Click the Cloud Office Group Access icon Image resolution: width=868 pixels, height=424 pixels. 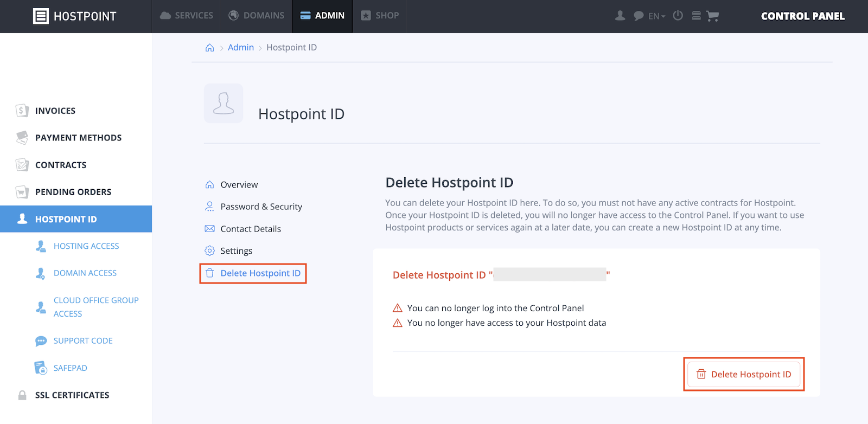[x=41, y=307]
